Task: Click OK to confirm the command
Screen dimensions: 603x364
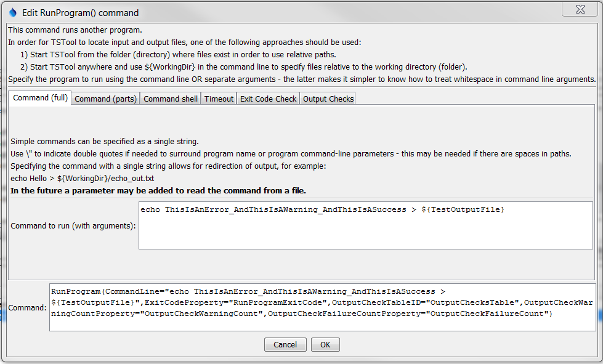Action: [325, 344]
